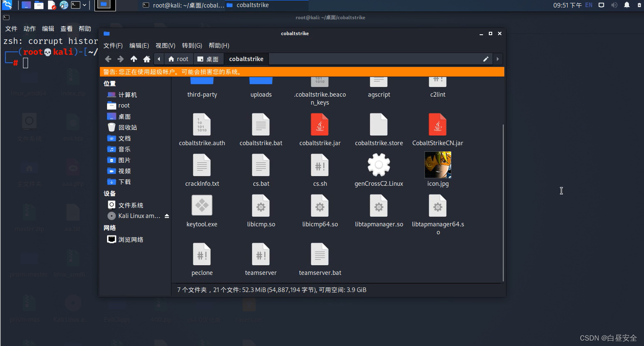Open the 帮助(H) menu in file manager
This screenshot has height=346, width=644.
[219, 46]
